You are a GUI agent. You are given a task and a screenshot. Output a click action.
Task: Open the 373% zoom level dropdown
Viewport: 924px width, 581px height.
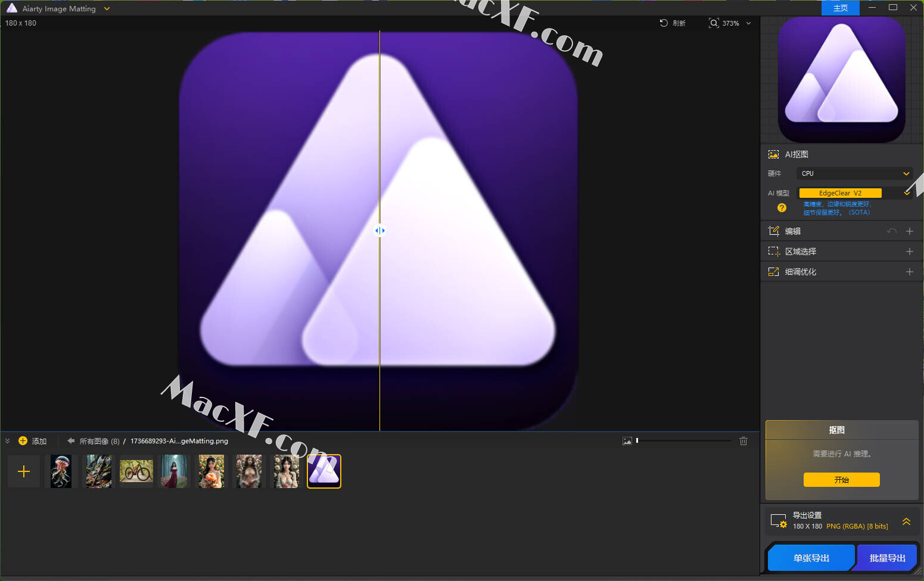coord(748,23)
